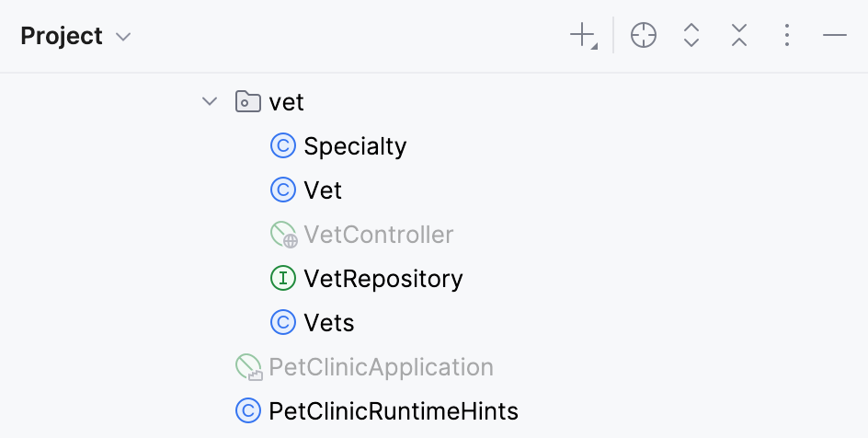Select the vet package label
Image resolution: width=868 pixels, height=438 pixels.
(x=286, y=101)
